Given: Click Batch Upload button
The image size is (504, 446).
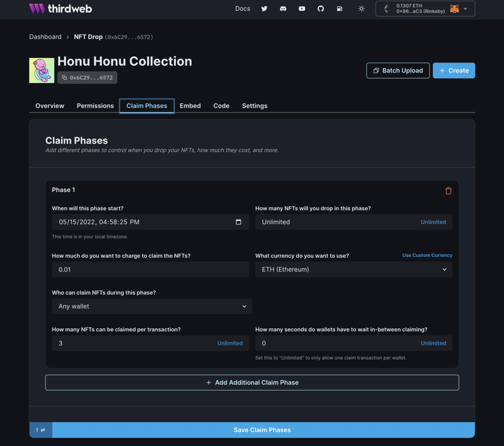Looking at the screenshot, I should point(398,71).
